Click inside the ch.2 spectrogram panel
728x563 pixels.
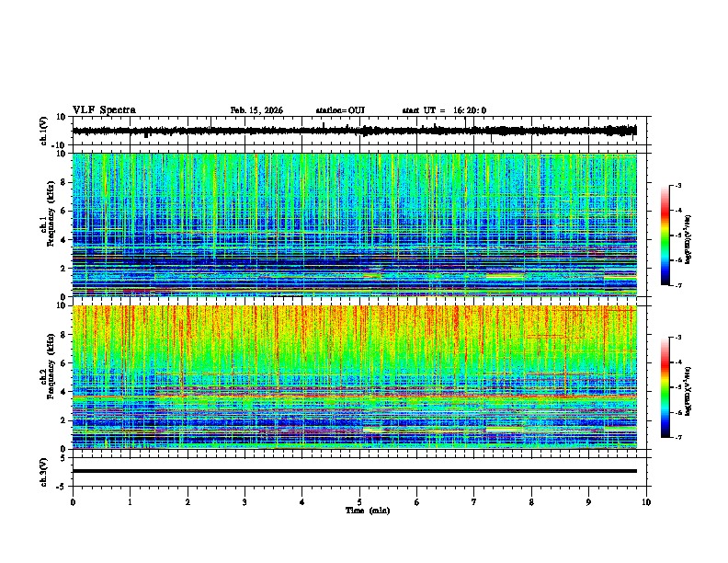[x=355, y=377]
